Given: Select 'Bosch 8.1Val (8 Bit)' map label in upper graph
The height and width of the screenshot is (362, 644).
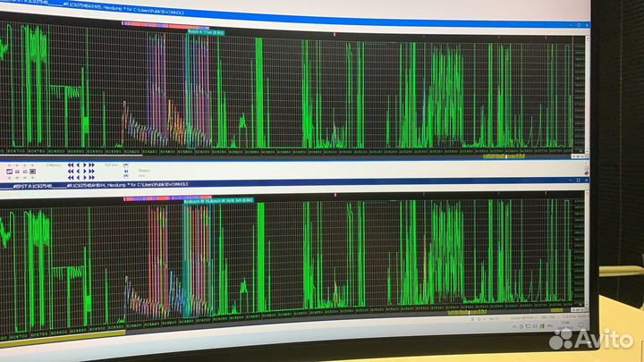Looking at the screenshot, I should (206, 32).
